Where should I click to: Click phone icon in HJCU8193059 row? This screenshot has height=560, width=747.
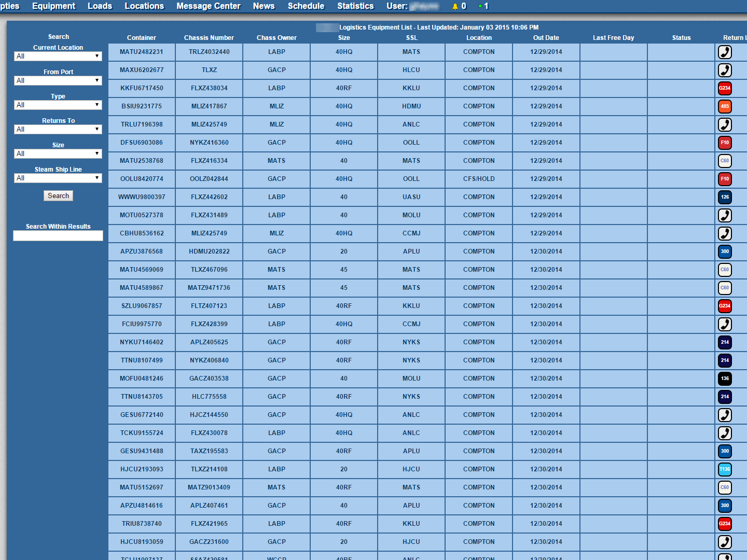point(725,542)
